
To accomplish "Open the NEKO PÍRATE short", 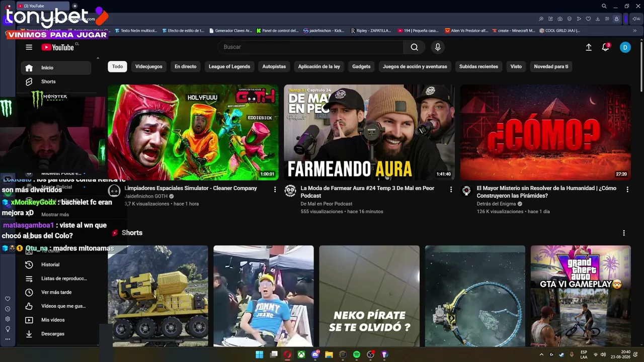I will pos(369,296).
